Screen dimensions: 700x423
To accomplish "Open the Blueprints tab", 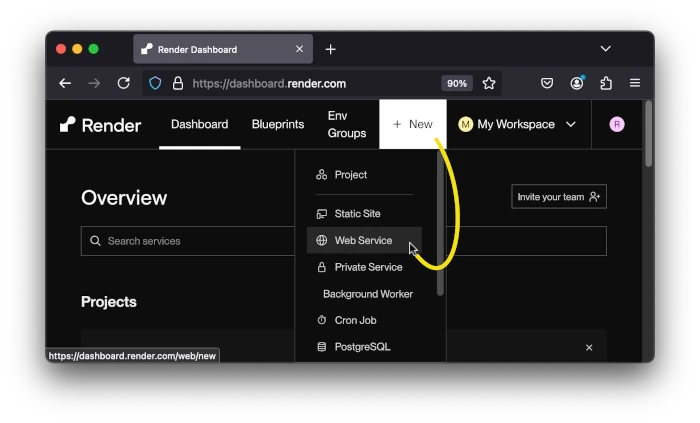I will 278,124.
